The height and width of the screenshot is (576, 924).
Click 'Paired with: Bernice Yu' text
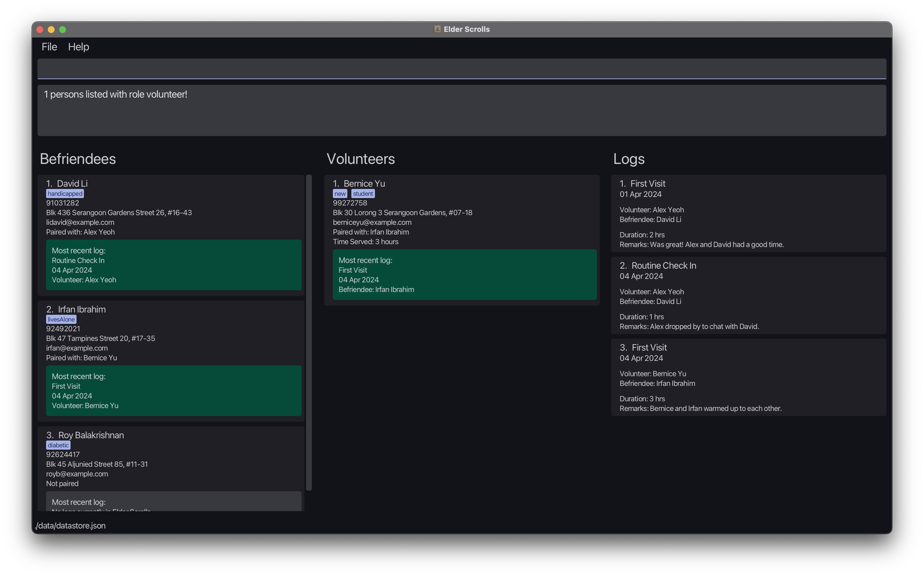(81, 358)
